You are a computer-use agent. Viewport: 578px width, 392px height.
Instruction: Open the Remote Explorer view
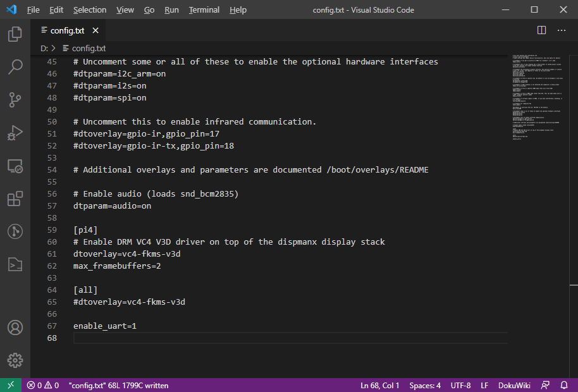tap(15, 166)
